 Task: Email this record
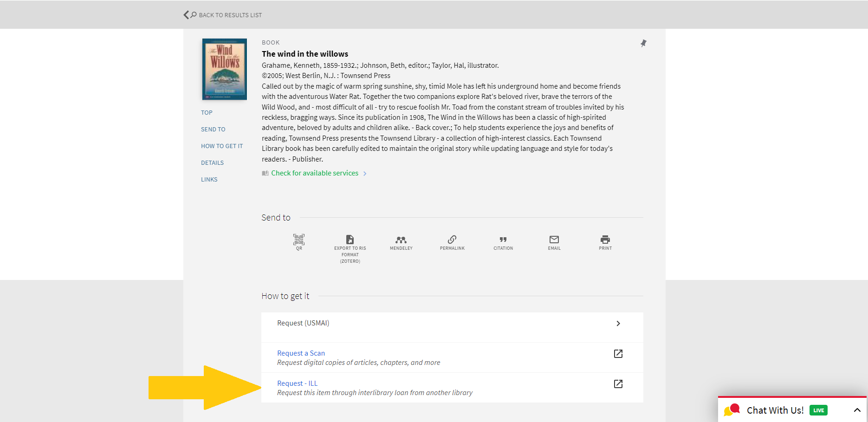pos(554,243)
